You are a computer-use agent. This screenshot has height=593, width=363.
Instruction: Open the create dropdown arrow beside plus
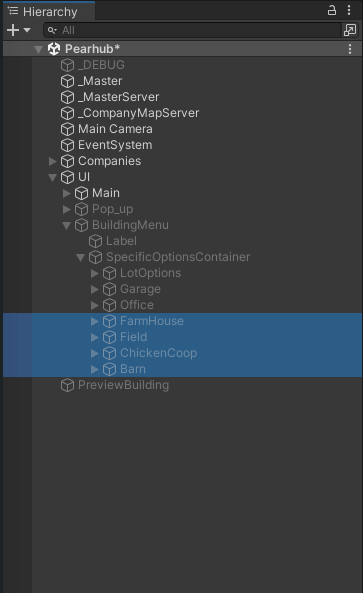(27, 30)
